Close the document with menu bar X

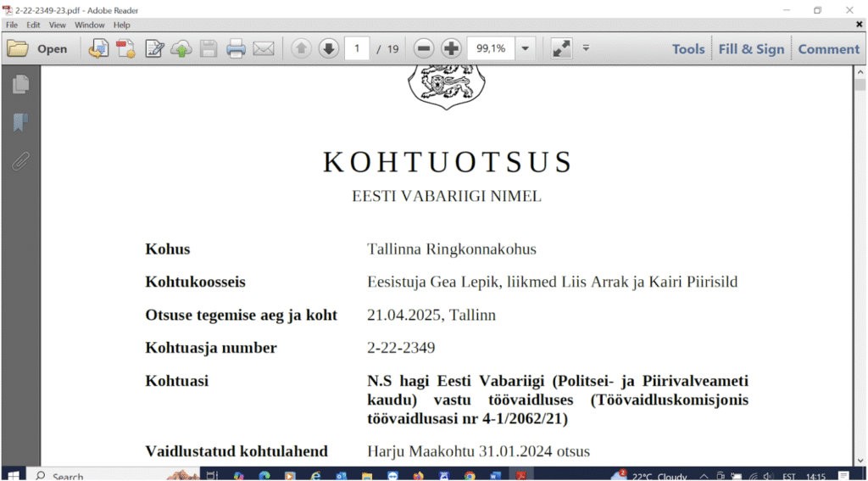tap(859, 25)
